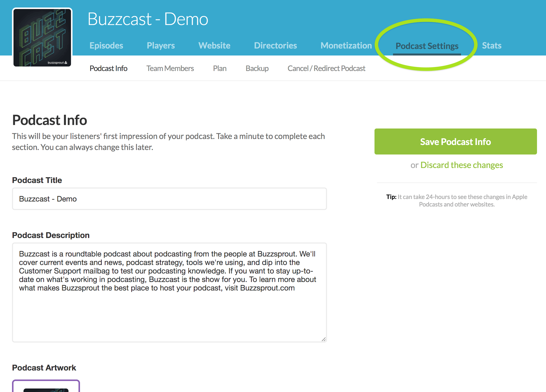This screenshot has width=546, height=392.
Task: Click into the Podcast Title field
Action: (x=169, y=199)
